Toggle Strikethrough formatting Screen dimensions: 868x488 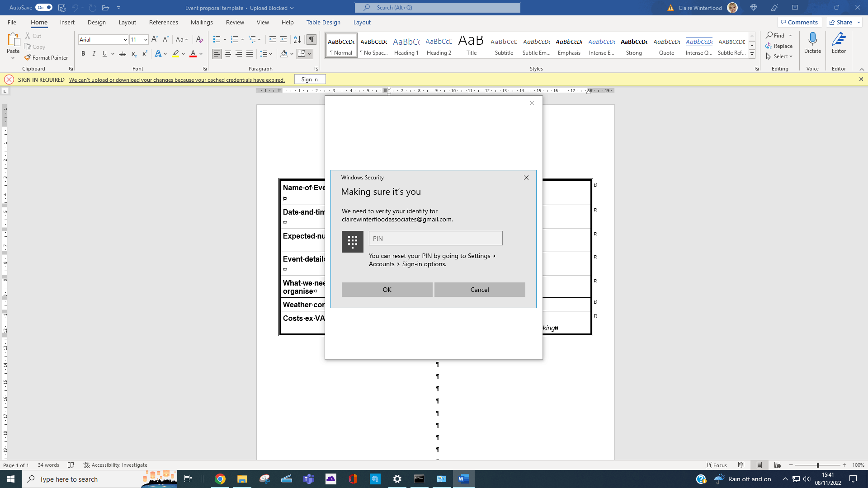[122, 54]
